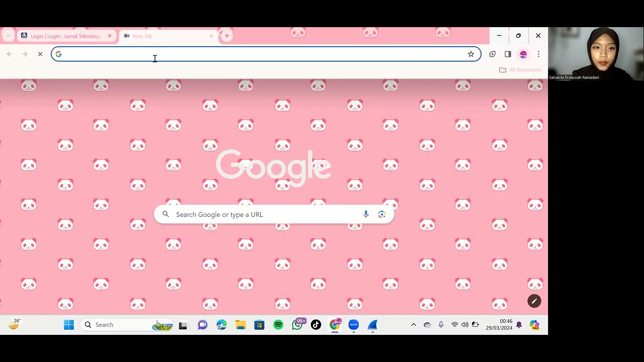This screenshot has height=362, width=644.
Task: Open Spotify from taskbar
Action: coord(278,325)
